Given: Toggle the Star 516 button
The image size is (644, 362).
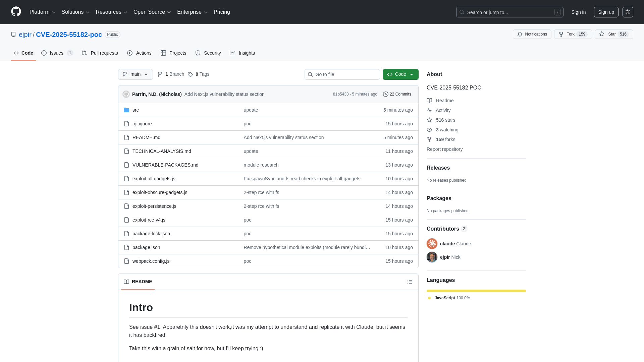Looking at the screenshot, I should [x=613, y=34].
